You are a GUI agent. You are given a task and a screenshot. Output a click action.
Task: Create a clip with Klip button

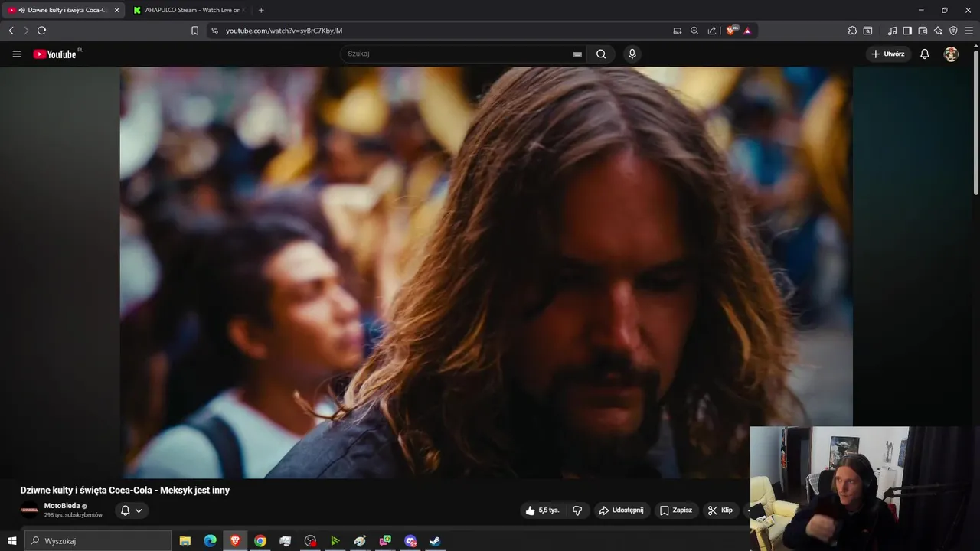click(x=720, y=510)
